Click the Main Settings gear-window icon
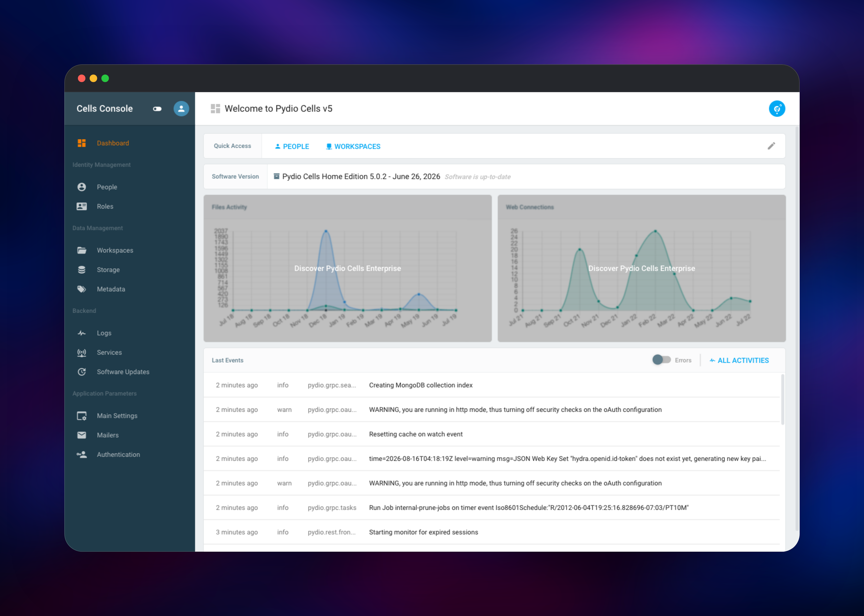Screen dimensions: 864x616 coord(81,416)
